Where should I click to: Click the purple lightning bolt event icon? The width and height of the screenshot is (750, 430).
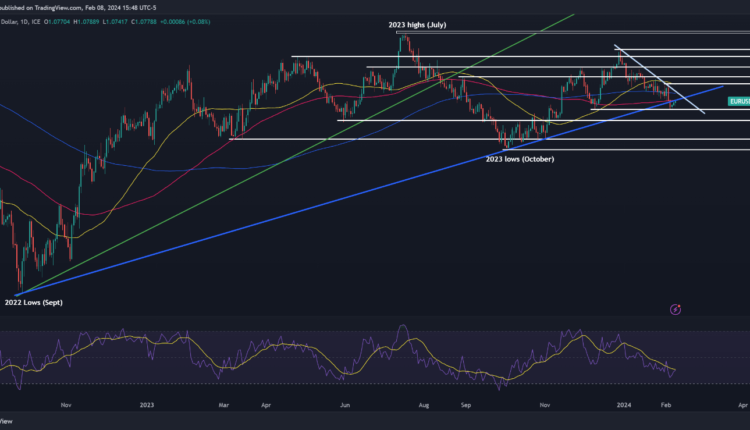pos(677,309)
